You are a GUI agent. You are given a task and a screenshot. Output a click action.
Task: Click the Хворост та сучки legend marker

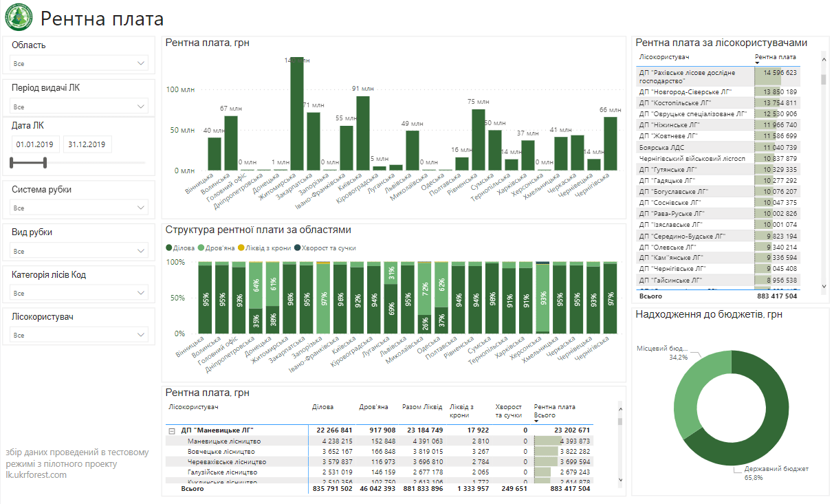(x=297, y=248)
